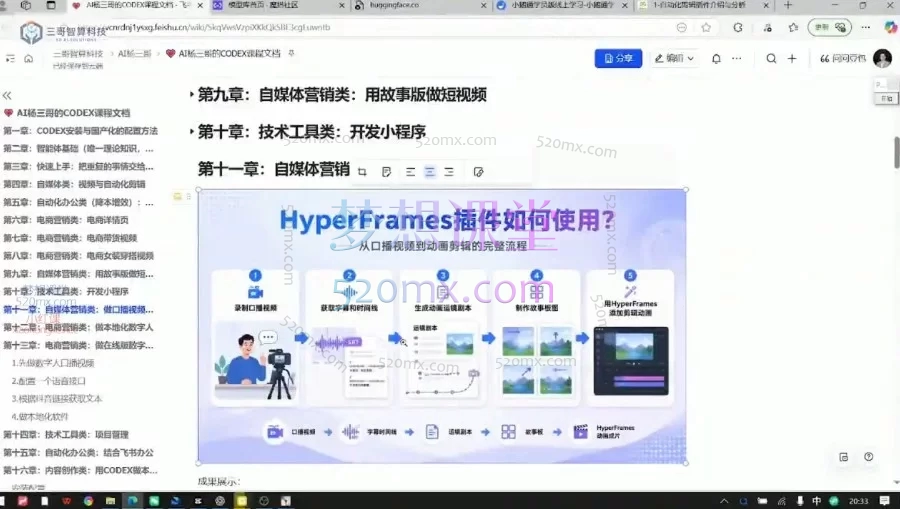Open 第二章: 智能体基础 sidebar entry

(x=79, y=149)
